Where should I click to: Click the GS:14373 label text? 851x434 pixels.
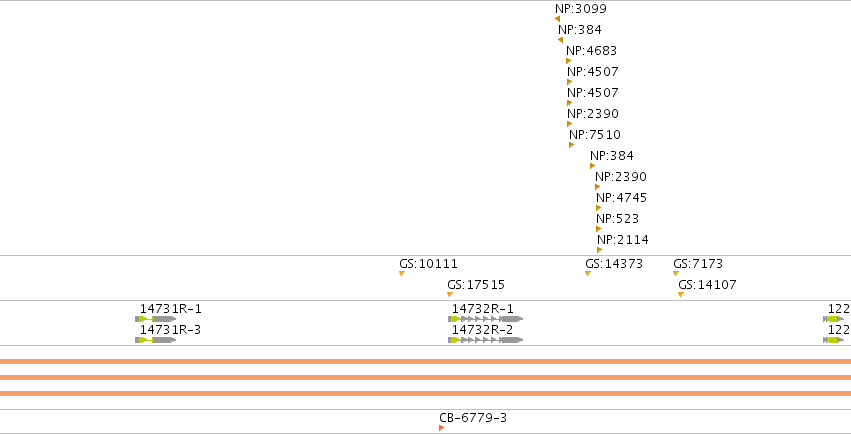[x=614, y=264]
